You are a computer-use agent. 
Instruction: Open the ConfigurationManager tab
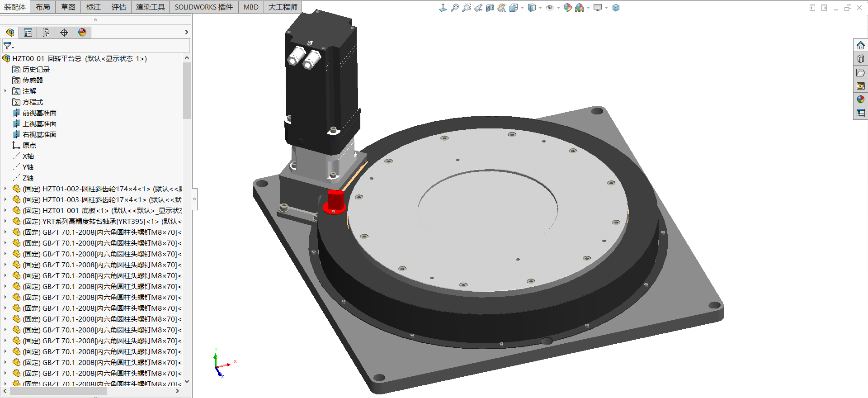46,33
